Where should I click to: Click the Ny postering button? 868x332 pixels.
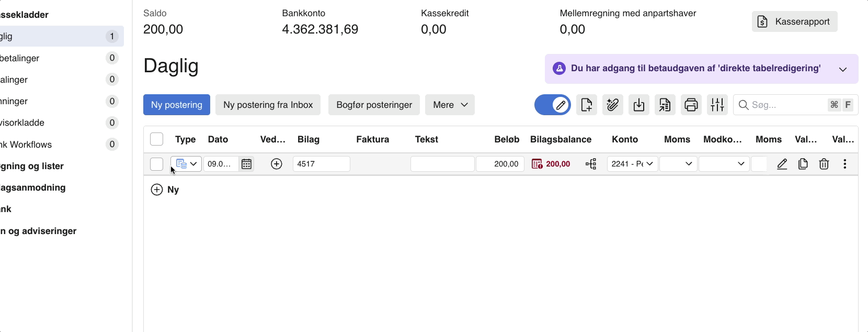pos(176,105)
